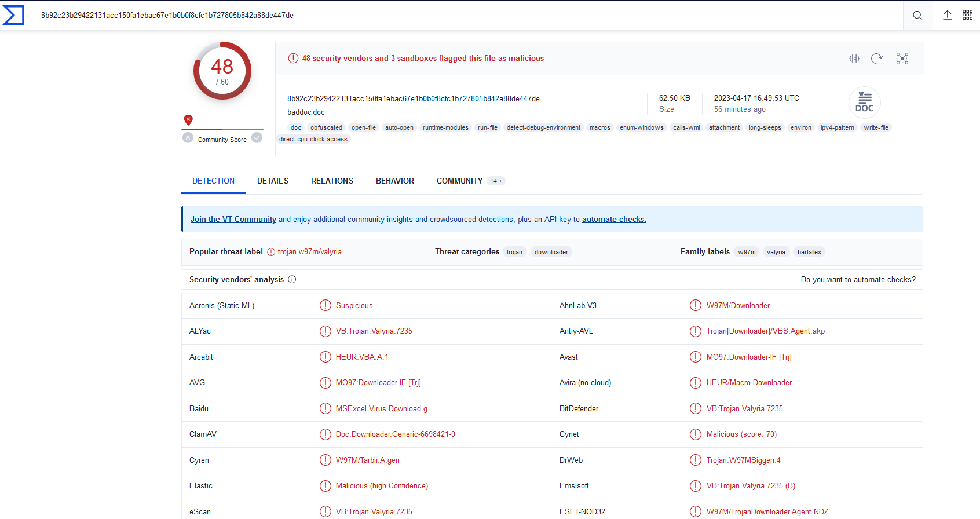The height and width of the screenshot is (519, 980).
Task: Click the 48/60 detection score gauge
Action: click(222, 71)
